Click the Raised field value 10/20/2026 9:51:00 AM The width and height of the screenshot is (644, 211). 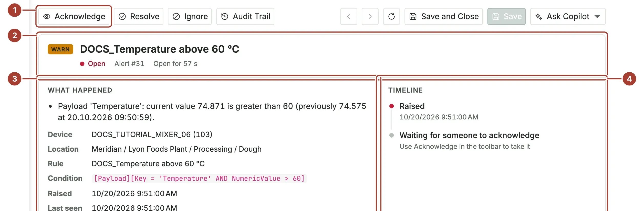click(134, 193)
